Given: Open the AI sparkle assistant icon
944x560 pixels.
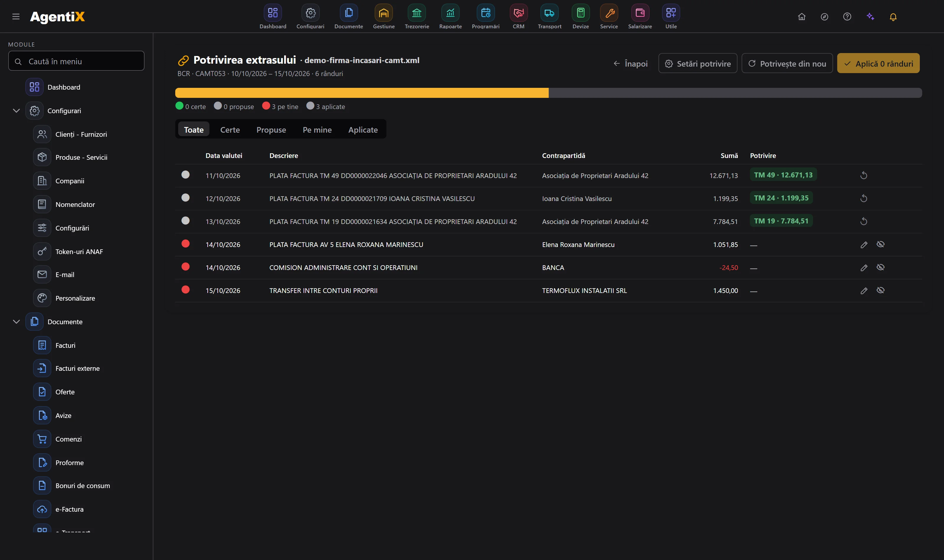Looking at the screenshot, I should tap(870, 17).
